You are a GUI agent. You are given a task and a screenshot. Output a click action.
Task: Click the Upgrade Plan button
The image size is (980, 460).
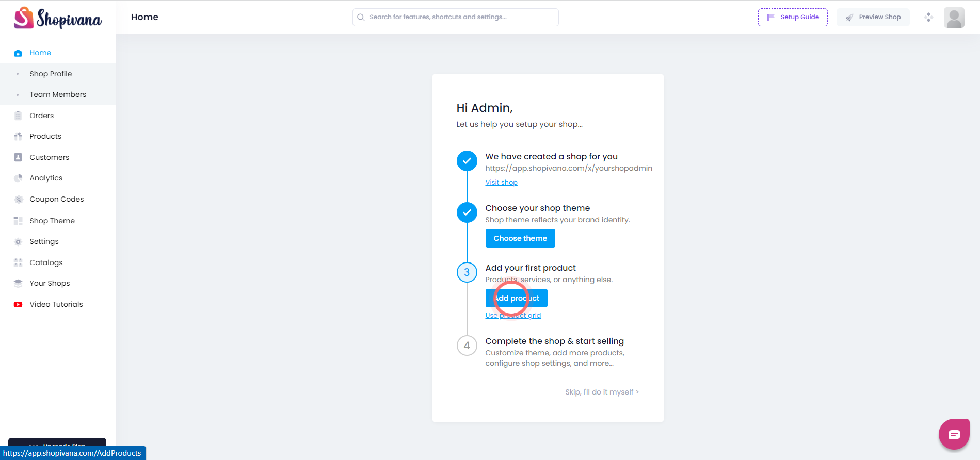coord(57,442)
